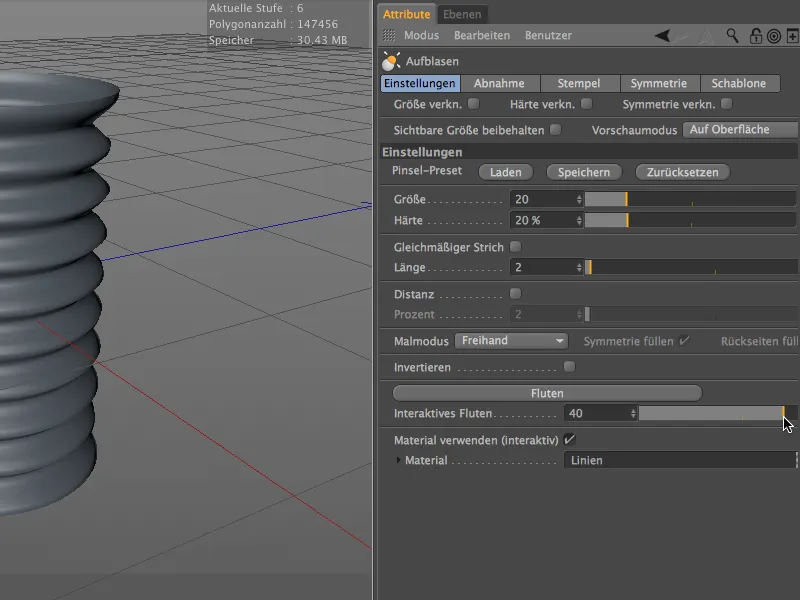Enable Gleichmäßiger Strich checkbox
This screenshot has height=600, width=800.
pyautogui.click(x=516, y=246)
